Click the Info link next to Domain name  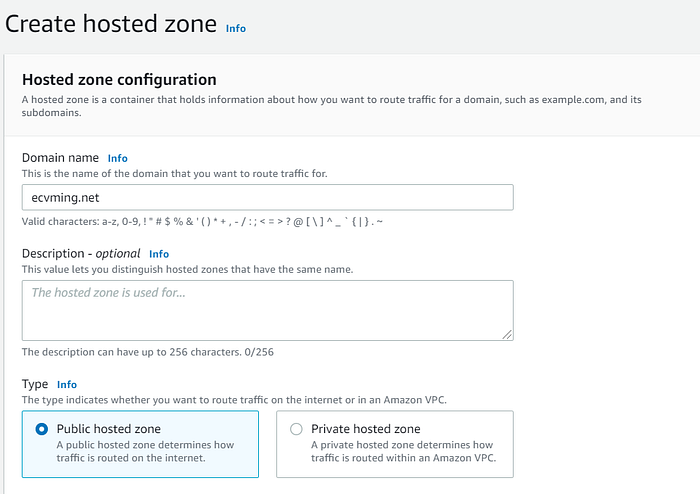point(118,158)
